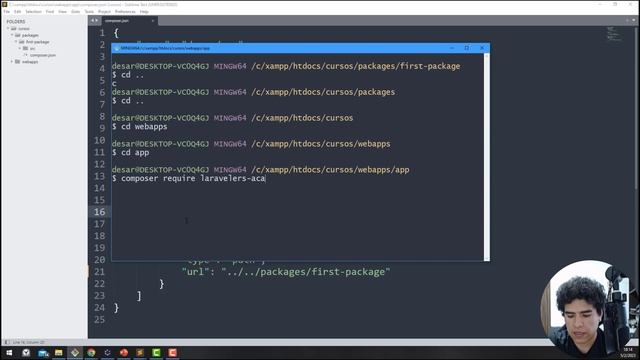Toggle the sidebar icon in status bar
The image size is (640, 360).
click(x=7, y=342)
